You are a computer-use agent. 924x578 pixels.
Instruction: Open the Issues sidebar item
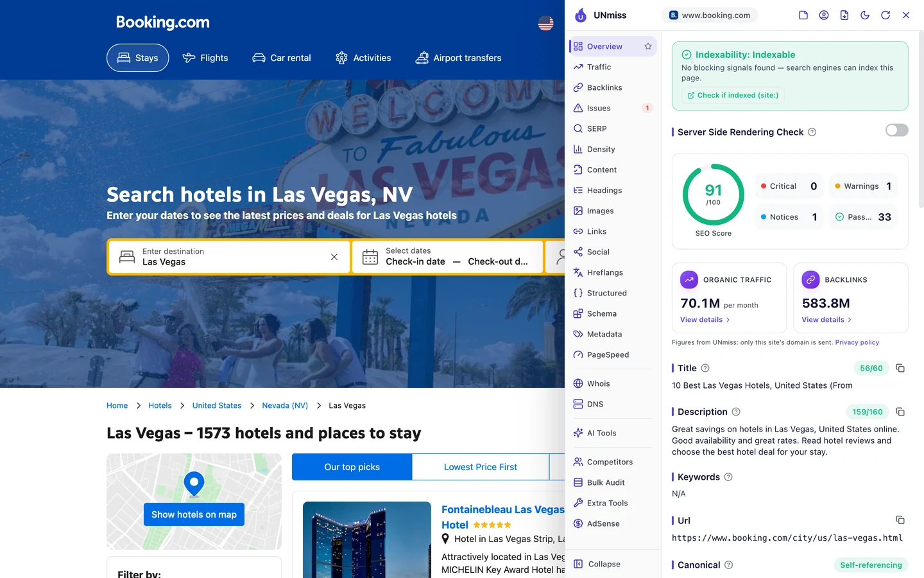pos(613,108)
